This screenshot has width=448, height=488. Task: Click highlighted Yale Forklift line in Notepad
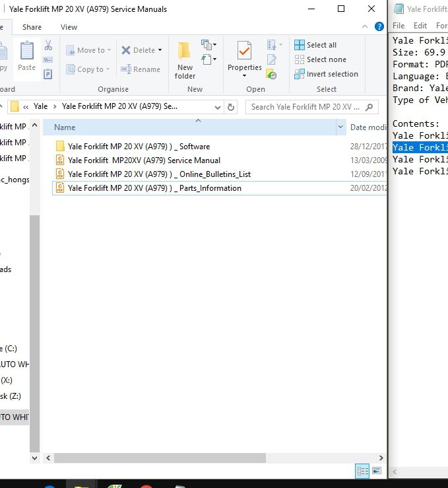pyautogui.click(x=420, y=147)
